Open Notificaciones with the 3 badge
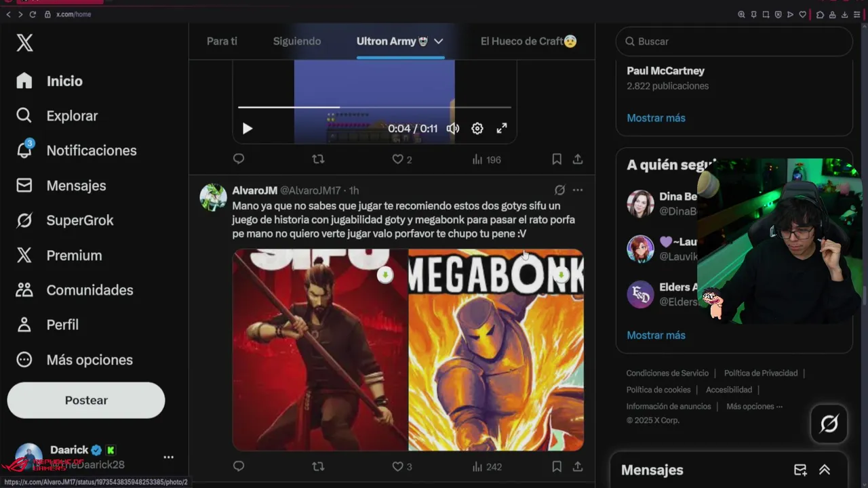The width and height of the screenshot is (868, 488). [x=76, y=150]
